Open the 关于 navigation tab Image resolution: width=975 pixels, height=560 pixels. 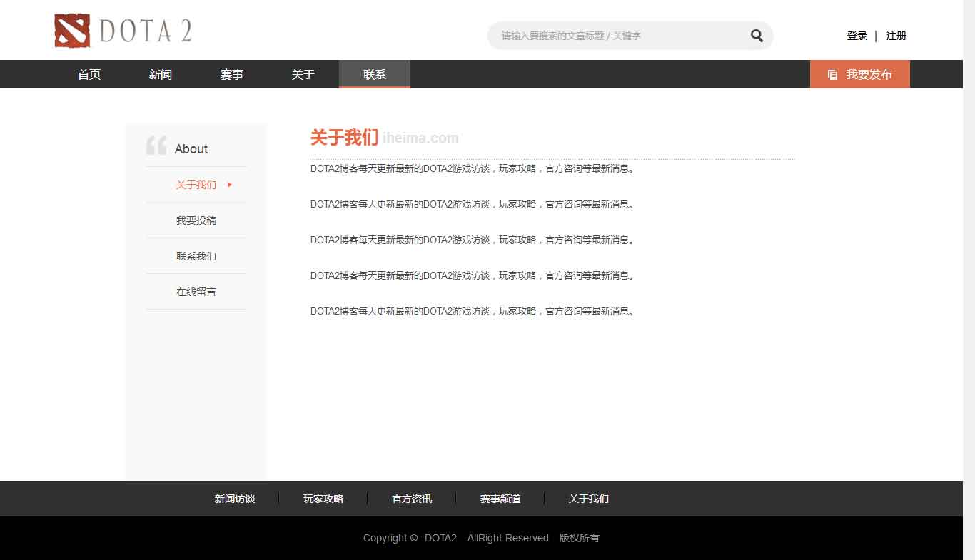pos(303,75)
